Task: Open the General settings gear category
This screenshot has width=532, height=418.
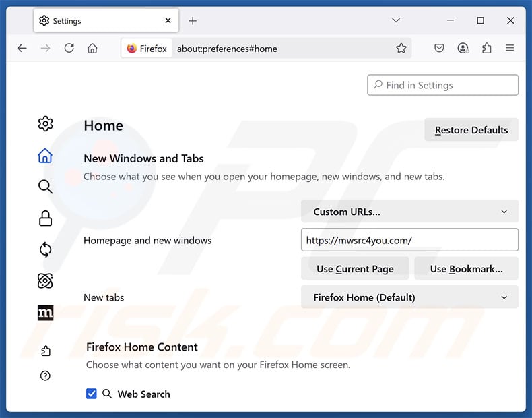Action: (46, 123)
